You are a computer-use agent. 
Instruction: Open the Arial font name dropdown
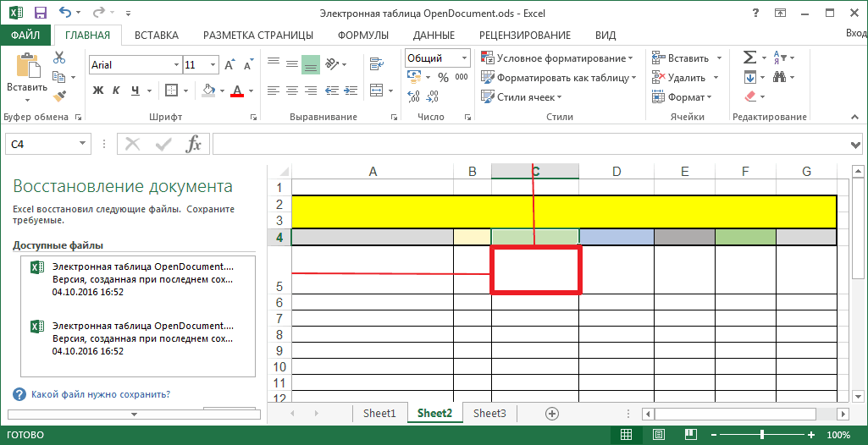coord(176,65)
